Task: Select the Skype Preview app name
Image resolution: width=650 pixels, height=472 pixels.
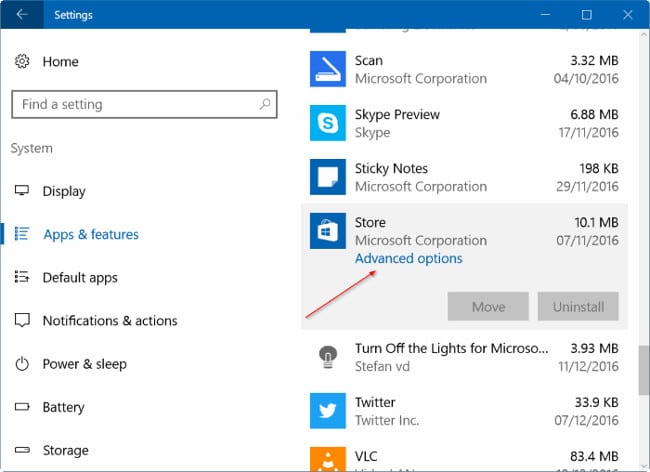Action: pyautogui.click(x=397, y=115)
